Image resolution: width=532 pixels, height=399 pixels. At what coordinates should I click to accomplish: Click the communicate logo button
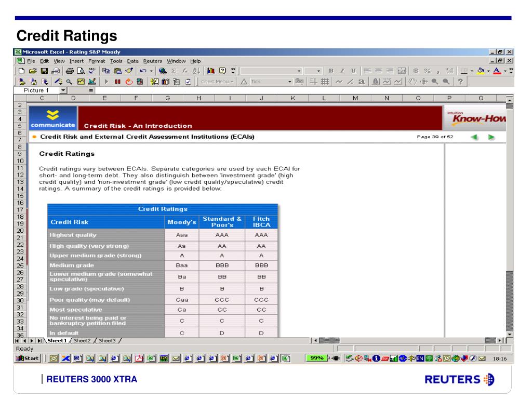click(53, 118)
